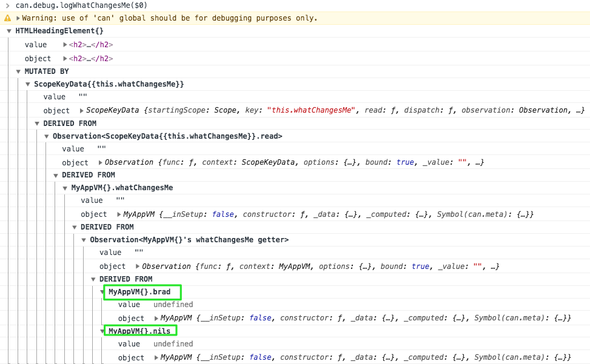Expand the 'can' global warning message
The width and height of the screenshot is (590, 364).
[18, 18]
